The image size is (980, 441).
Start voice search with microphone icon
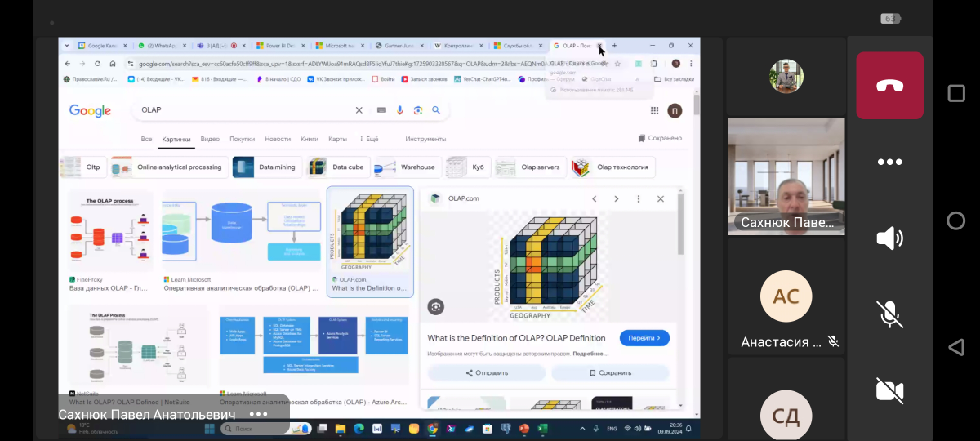tap(400, 110)
